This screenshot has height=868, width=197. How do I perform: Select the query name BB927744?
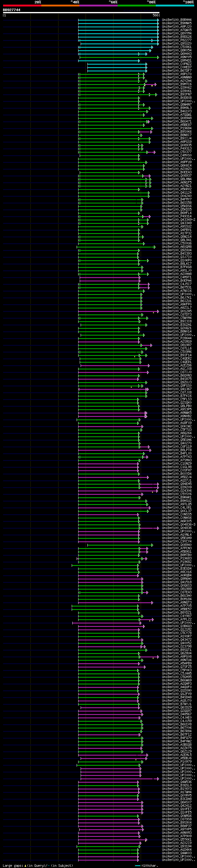pyautogui.click(x=11, y=10)
